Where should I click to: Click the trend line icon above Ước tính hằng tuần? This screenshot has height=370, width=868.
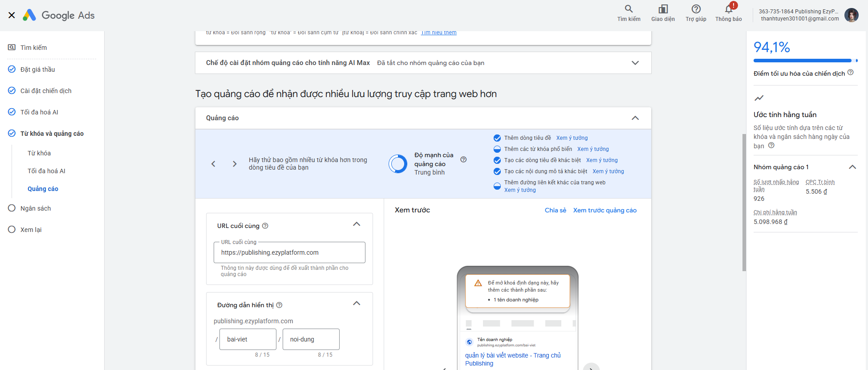[759, 98]
